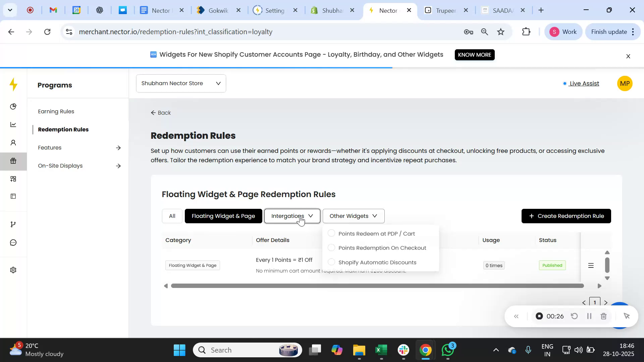Screen dimensions: 644x362
Task: Expand the Intergations dropdown
Action: click(292, 216)
